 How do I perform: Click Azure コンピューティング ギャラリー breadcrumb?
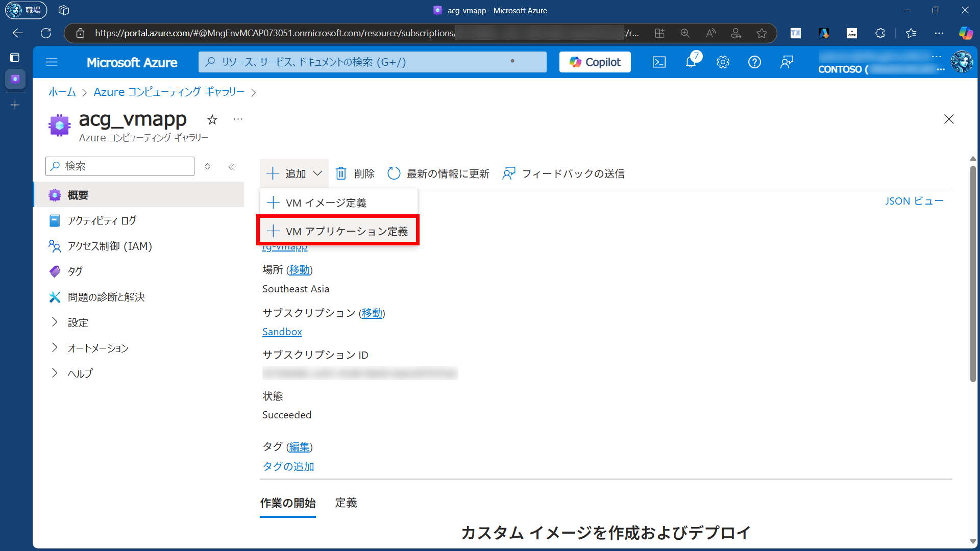(x=169, y=92)
